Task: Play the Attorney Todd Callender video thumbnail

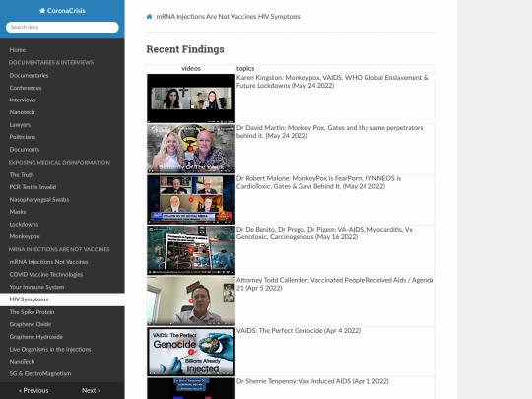Action: coord(191,300)
